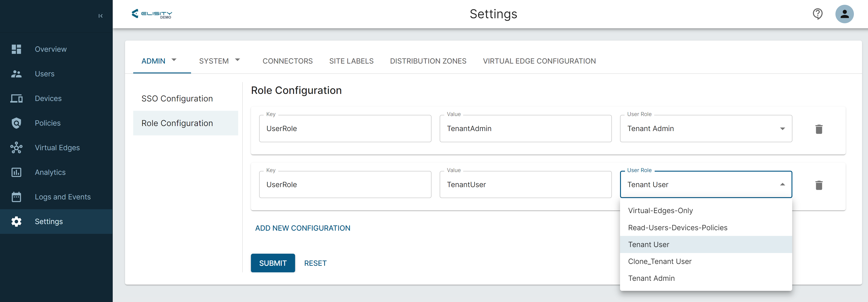
Task: Click the Logs and Events calendar icon
Action: 16,197
